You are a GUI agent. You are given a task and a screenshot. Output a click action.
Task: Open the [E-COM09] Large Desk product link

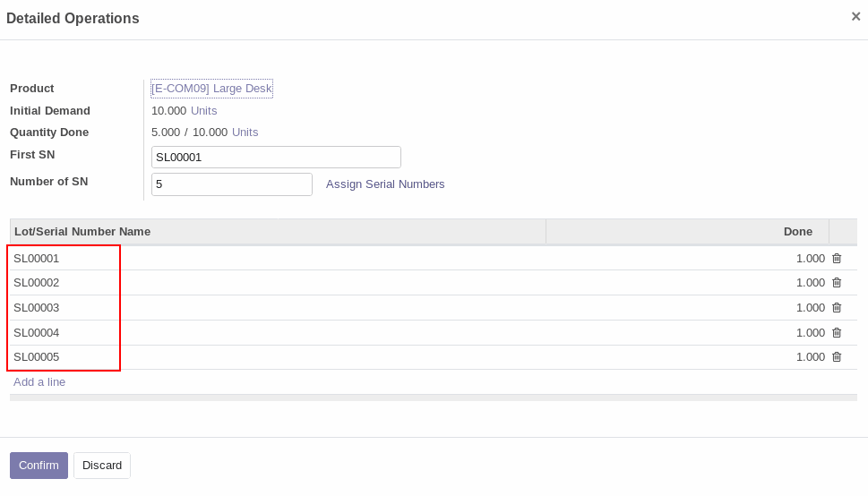[211, 89]
